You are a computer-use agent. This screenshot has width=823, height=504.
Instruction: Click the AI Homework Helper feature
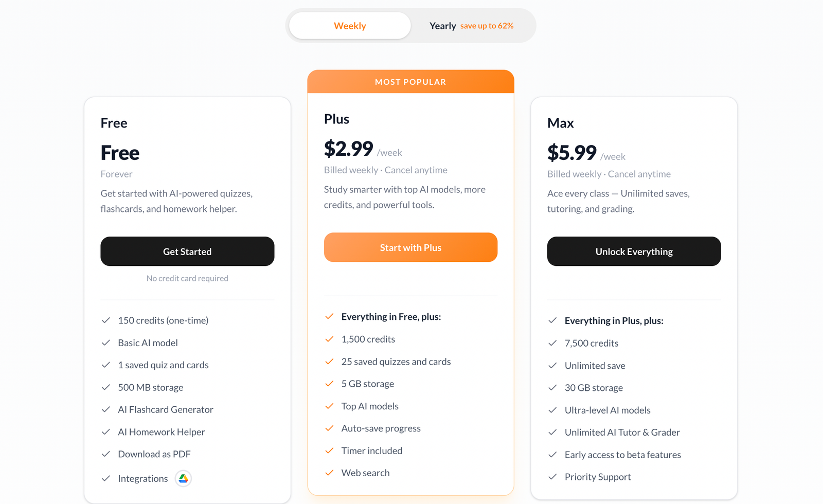(x=161, y=432)
